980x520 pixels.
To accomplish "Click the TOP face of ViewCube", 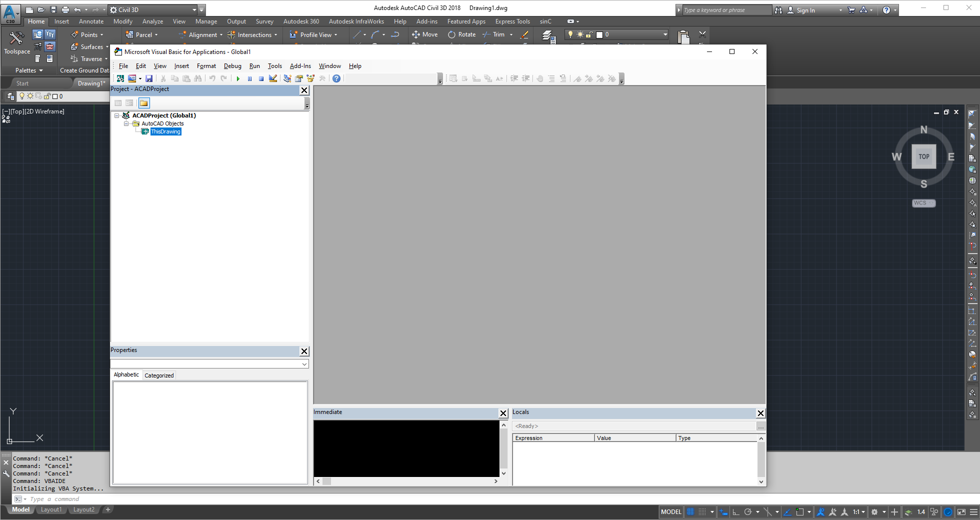I will tap(923, 156).
